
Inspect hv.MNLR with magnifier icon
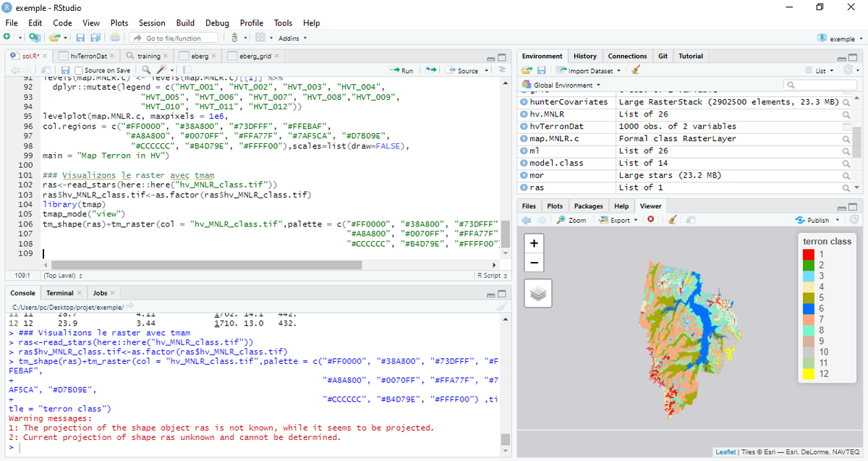(x=846, y=114)
